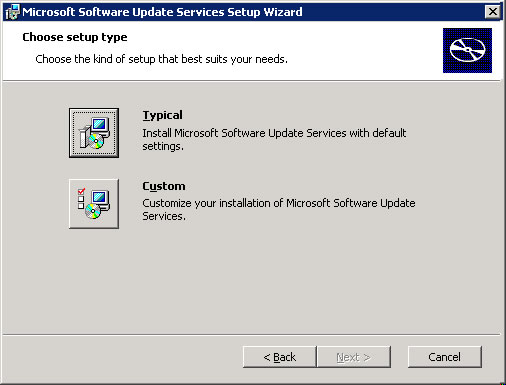Image resolution: width=506 pixels, height=385 pixels.
Task: Click the empty gray area below Custom option
Action: tap(252, 280)
